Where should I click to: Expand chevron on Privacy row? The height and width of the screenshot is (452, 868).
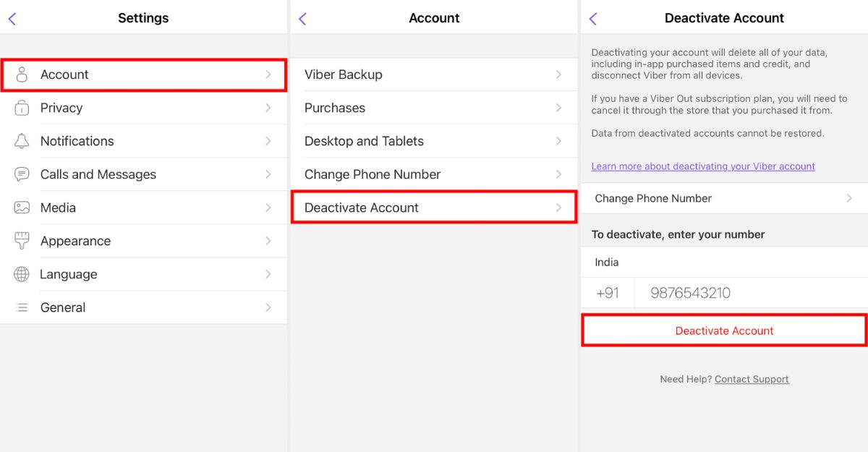point(268,108)
